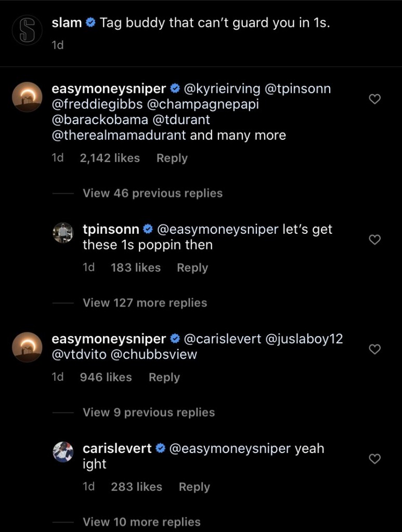This screenshot has height=532, width=402.
Task: Open tpinsonn's profile picture
Action: coord(63,233)
